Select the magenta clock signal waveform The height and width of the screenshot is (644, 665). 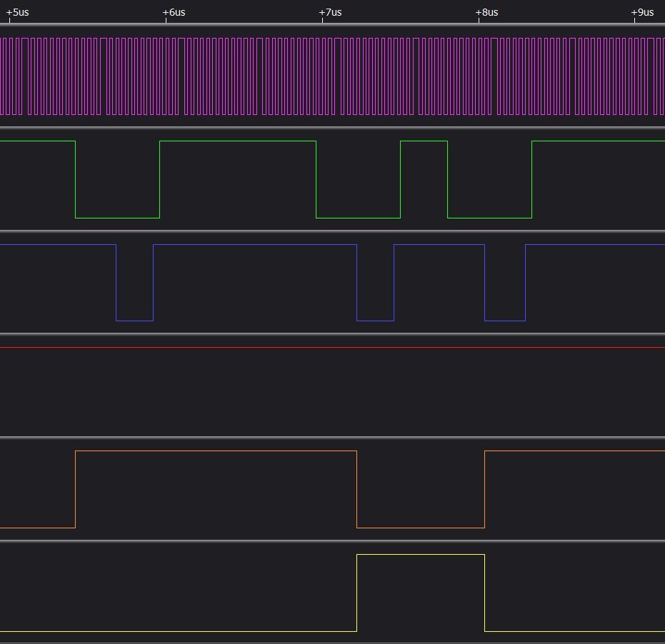(333, 76)
